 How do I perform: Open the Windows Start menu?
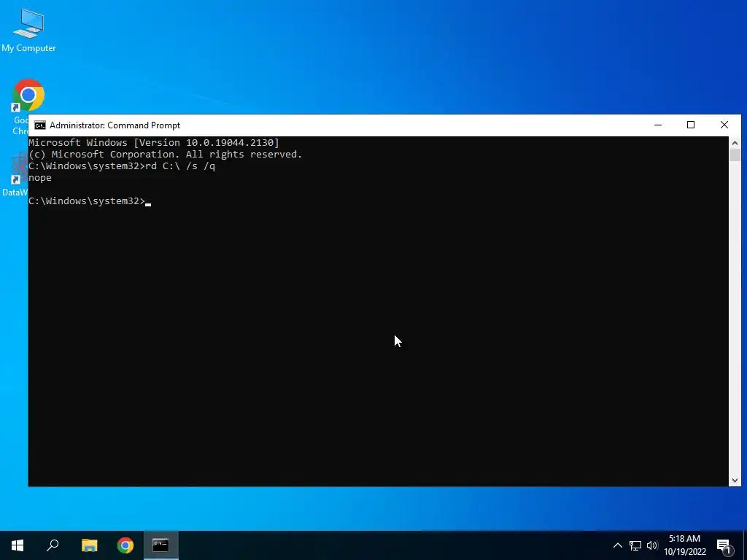pos(18,545)
